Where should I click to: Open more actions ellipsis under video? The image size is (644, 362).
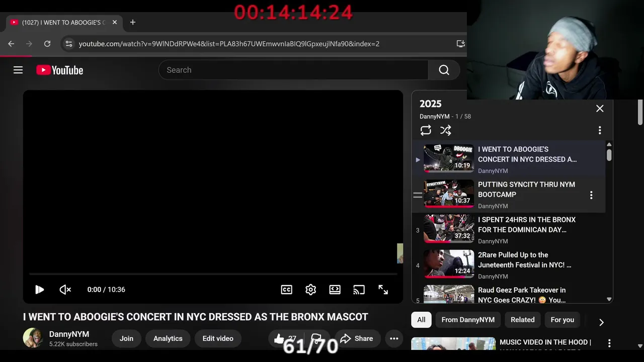[394, 338]
